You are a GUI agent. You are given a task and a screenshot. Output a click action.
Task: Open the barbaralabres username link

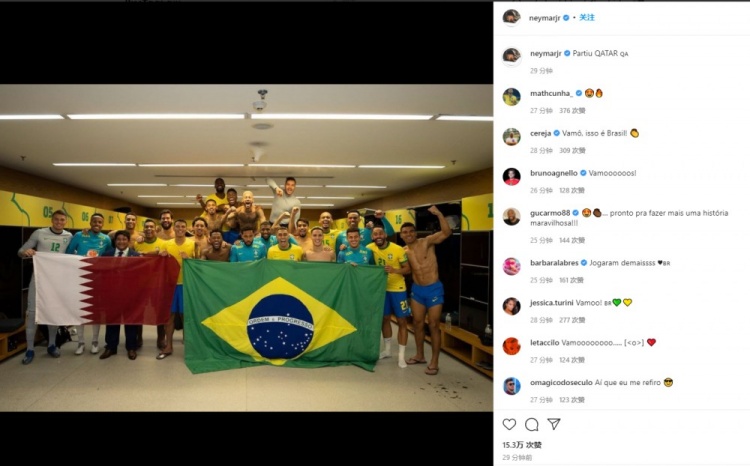coord(554,263)
